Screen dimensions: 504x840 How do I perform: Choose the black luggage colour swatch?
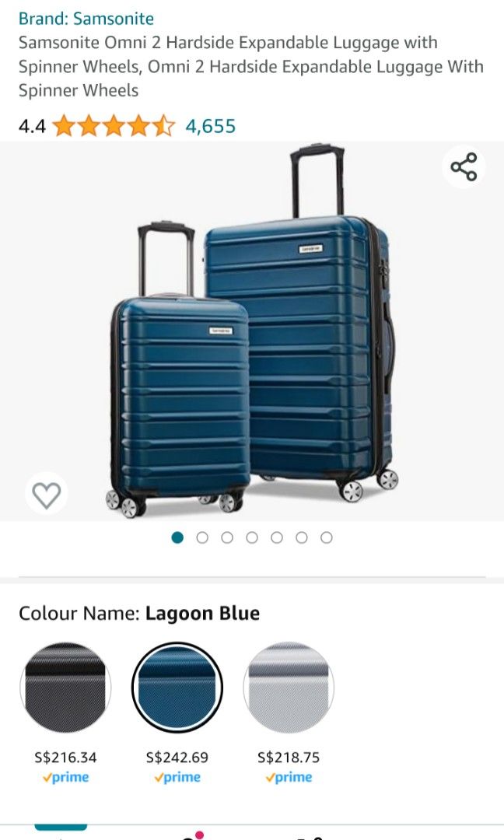(x=65, y=688)
